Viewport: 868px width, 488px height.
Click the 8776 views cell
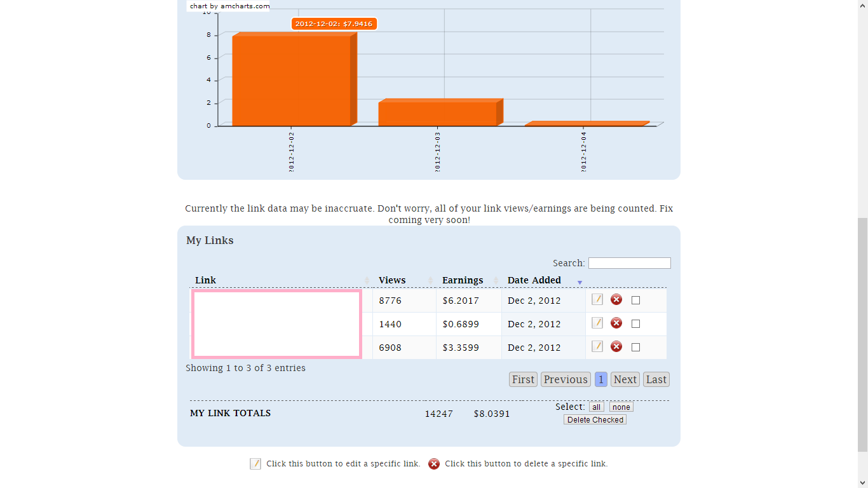404,301
